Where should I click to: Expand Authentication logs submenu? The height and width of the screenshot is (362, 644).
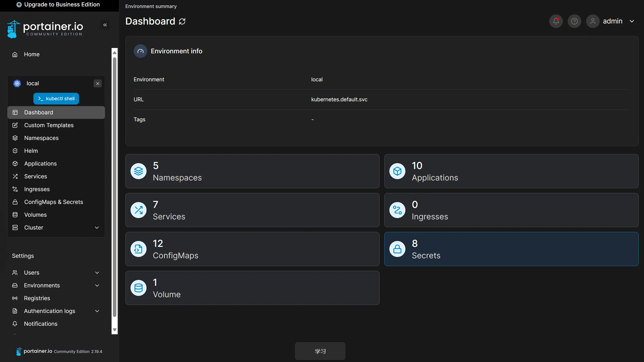tap(97, 311)
